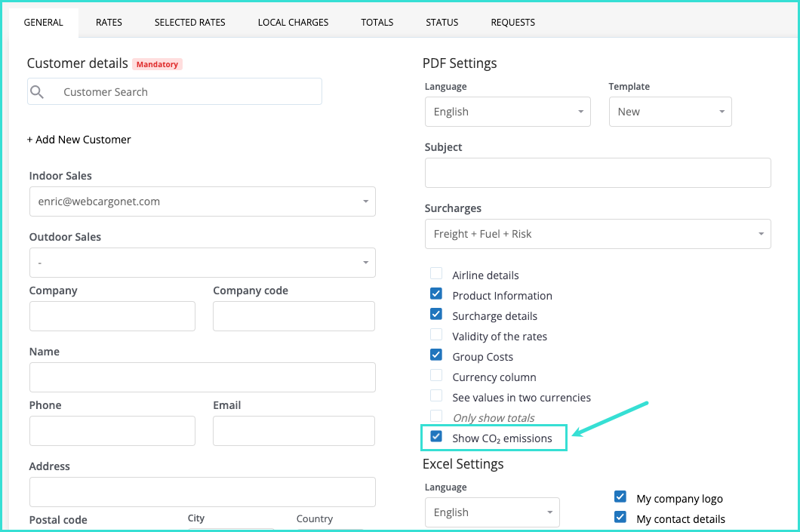The width and height of the screenshot is (800, 532).
Task: Click the Subject input field
Action: click(597, 173)
